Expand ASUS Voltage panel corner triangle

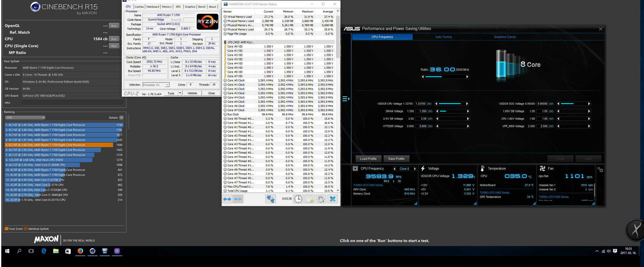tap(475, 203)
